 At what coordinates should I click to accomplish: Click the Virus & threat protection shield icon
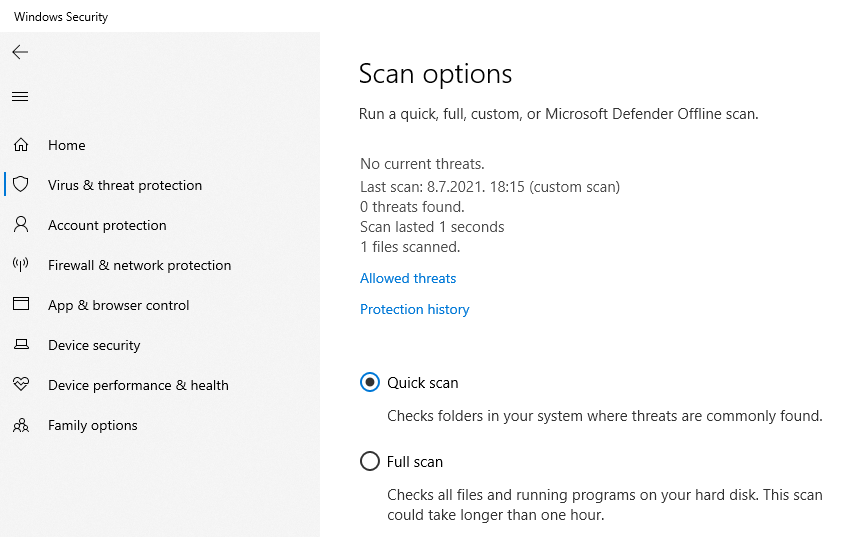(21, 185)
